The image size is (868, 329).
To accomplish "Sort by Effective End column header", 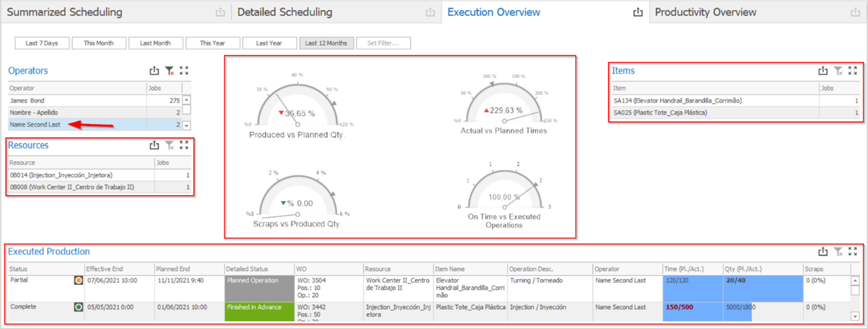I will point(119,269).
